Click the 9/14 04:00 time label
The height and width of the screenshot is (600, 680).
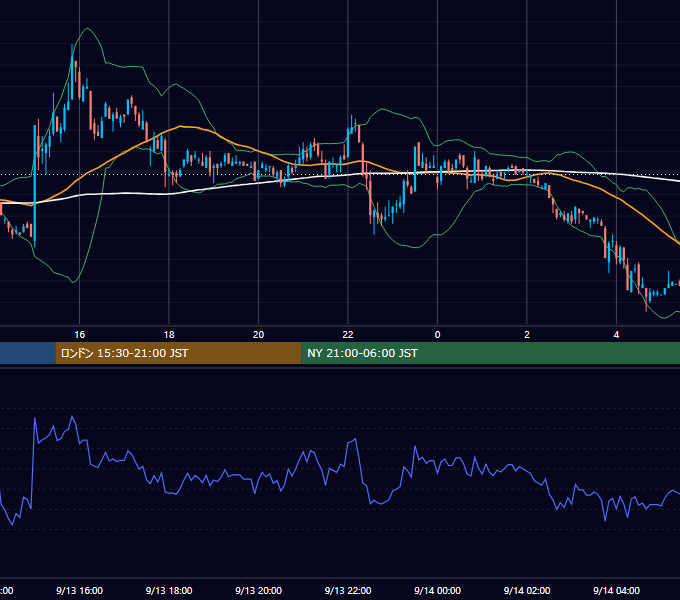[x=616, y=590]
